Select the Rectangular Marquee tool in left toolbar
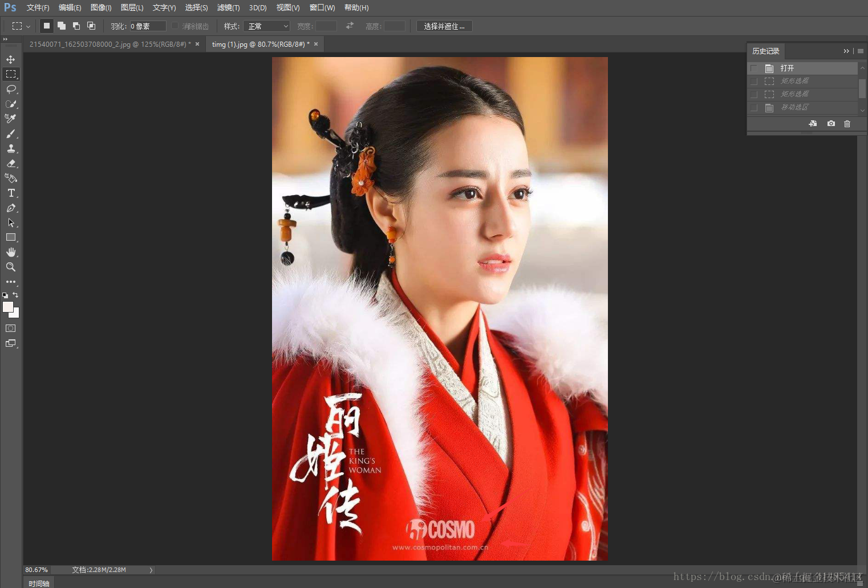The image size is (868, 588). click(11, 74)
